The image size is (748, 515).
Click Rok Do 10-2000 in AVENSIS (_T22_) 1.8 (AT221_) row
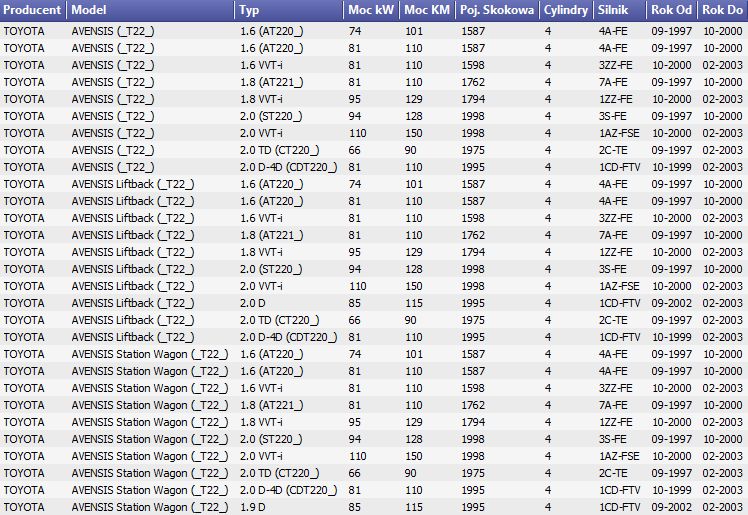[722, 82]
